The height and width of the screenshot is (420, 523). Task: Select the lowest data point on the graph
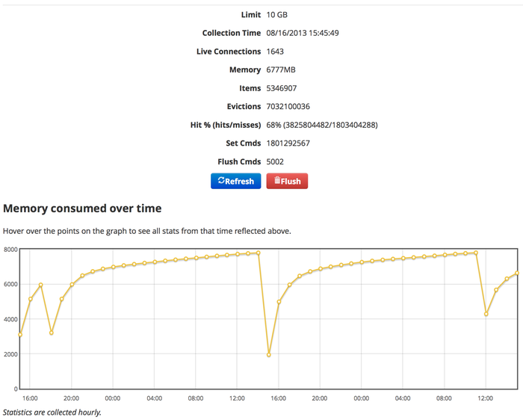[x=268, y=355]
